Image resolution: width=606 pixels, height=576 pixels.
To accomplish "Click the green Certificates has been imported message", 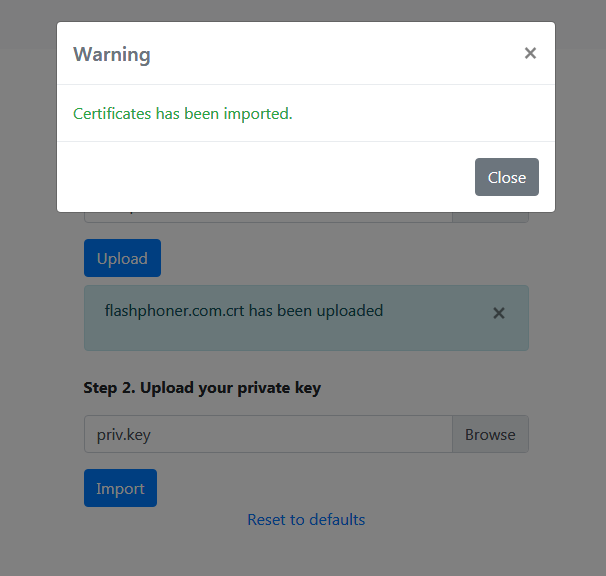I will click(x=183, y=114).
